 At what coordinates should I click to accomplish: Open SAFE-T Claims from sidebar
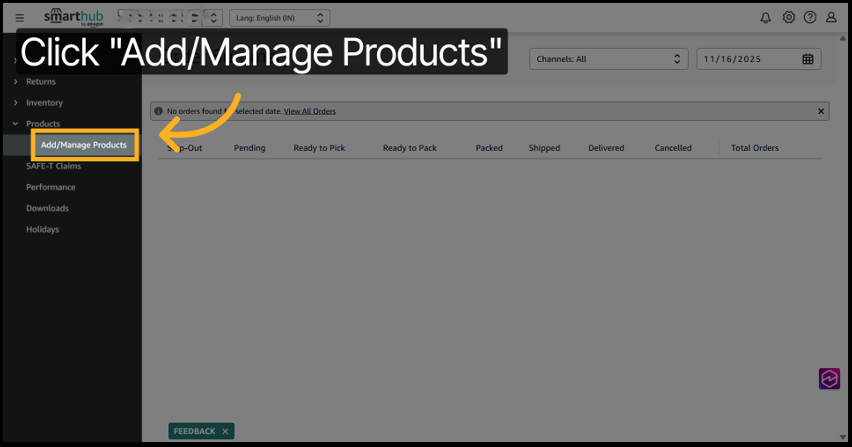[x=53, y=166]
